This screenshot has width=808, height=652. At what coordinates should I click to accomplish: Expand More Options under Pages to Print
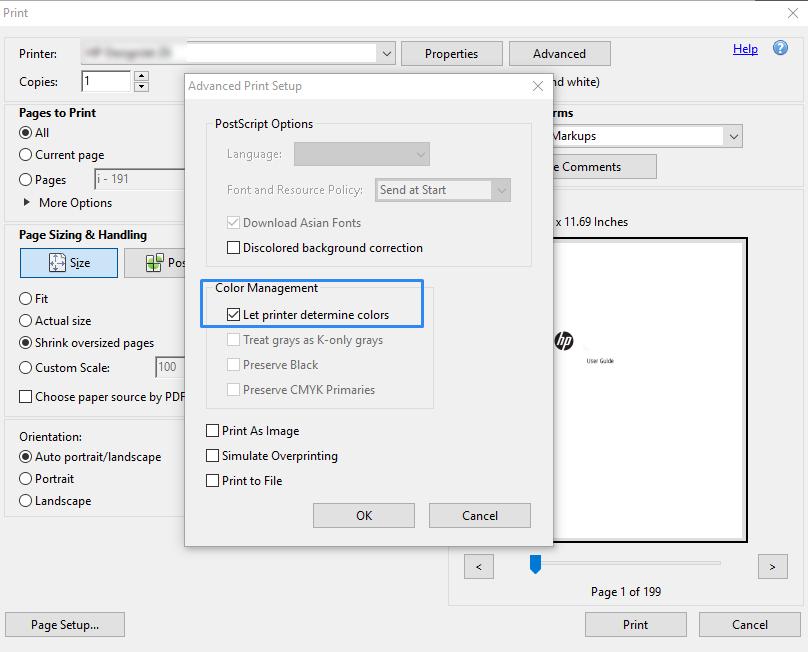click(x=27, y=202)
